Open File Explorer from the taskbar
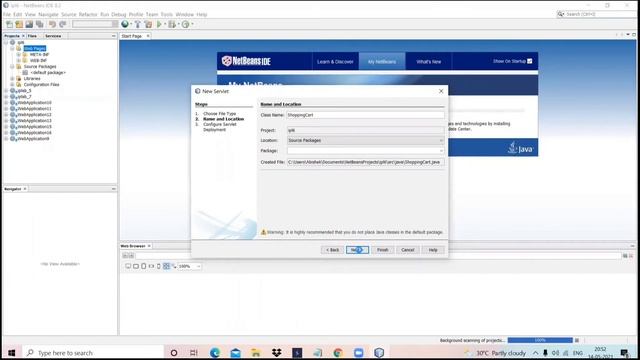Screen dimensions: 640x360 (256, 353)
